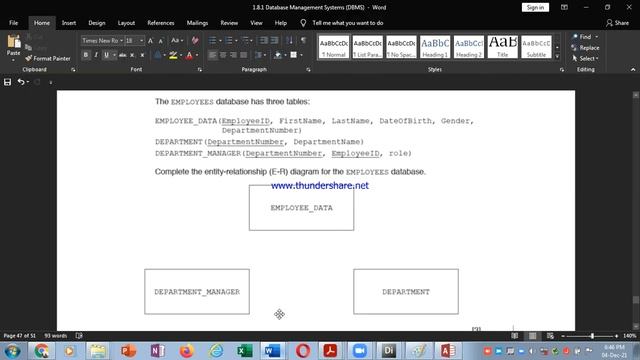
Task: Pick the text highlight color
Action: tap(173, 55)
